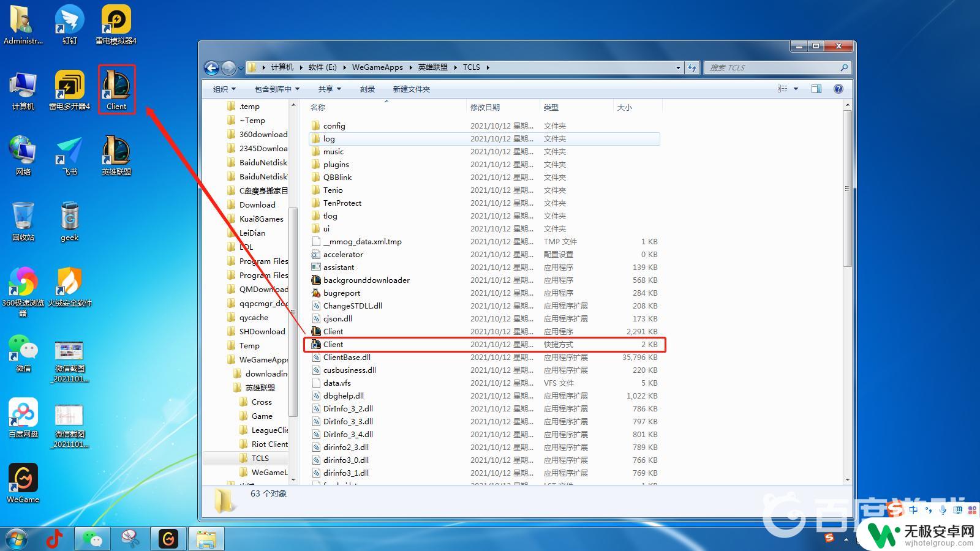This screenshot has width=980, height=551.
Task: Open the address bar history dropdown
Action: tap(678, 67)
